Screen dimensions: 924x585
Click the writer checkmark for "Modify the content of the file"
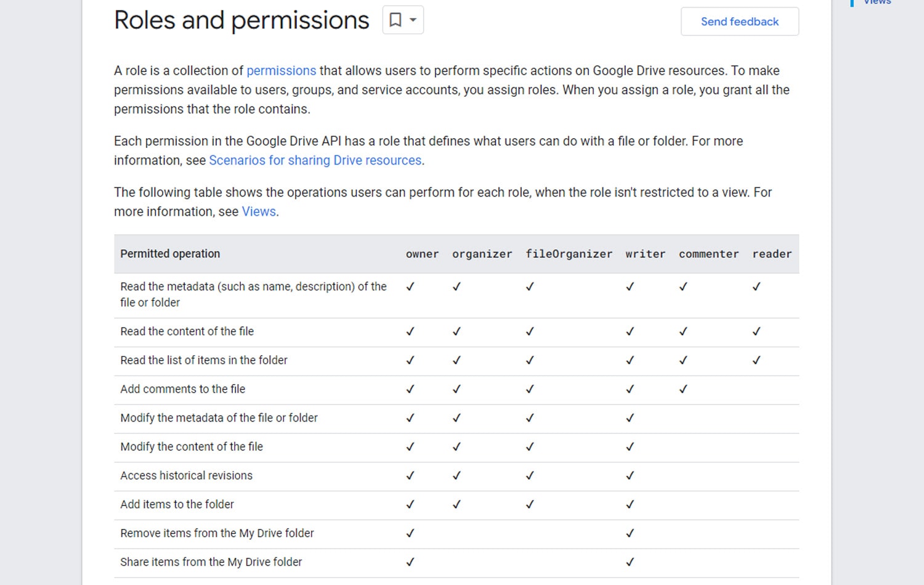tap(630, 446)
